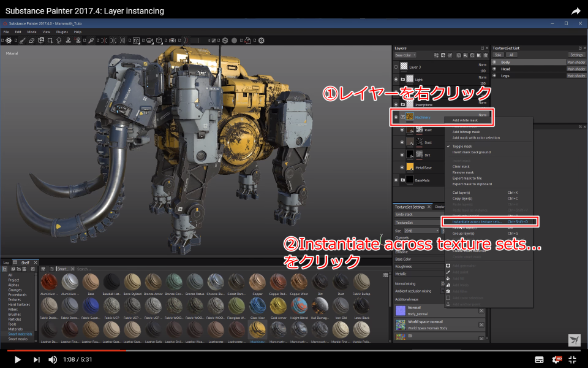Click the camera screenshot icon in toolbar
This screenshot has width=588, height=368.
pyautogui.click(x=172, y=40)
